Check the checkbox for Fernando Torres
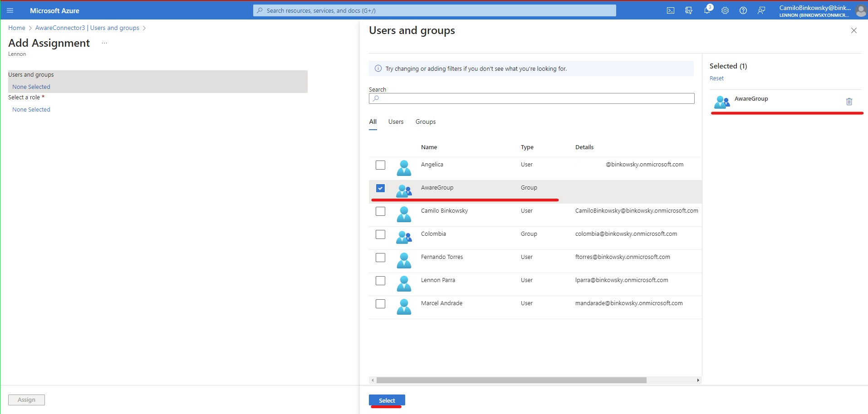Image resolution: width=868 pixels, height=414 pixels. [x=380, y=257]
